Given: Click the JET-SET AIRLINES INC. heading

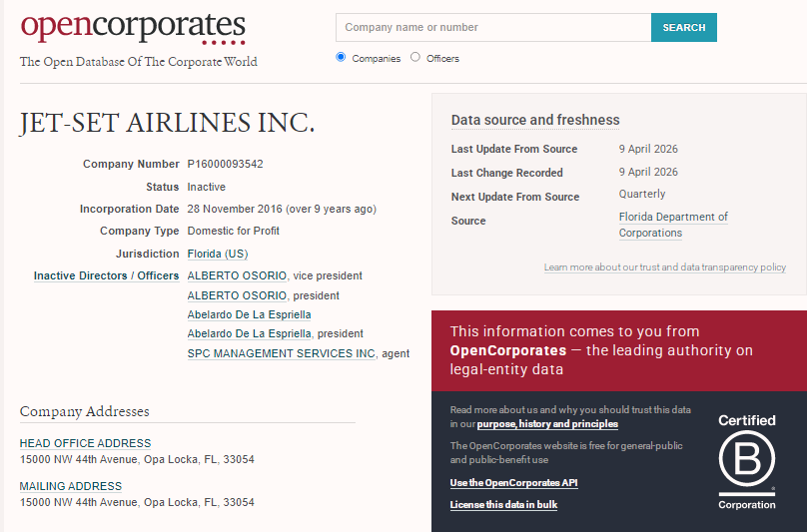Looking at the screenshot, I should pos(167,123).
